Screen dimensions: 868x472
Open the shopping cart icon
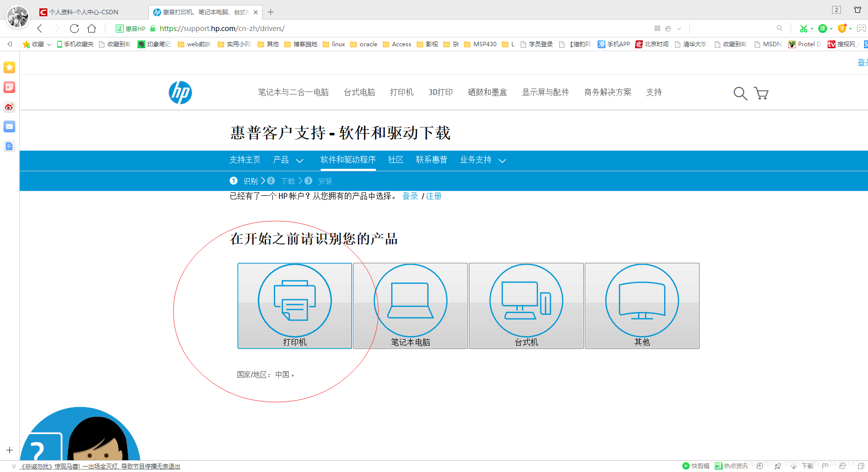pyautogui.click(x=761, y=93)
